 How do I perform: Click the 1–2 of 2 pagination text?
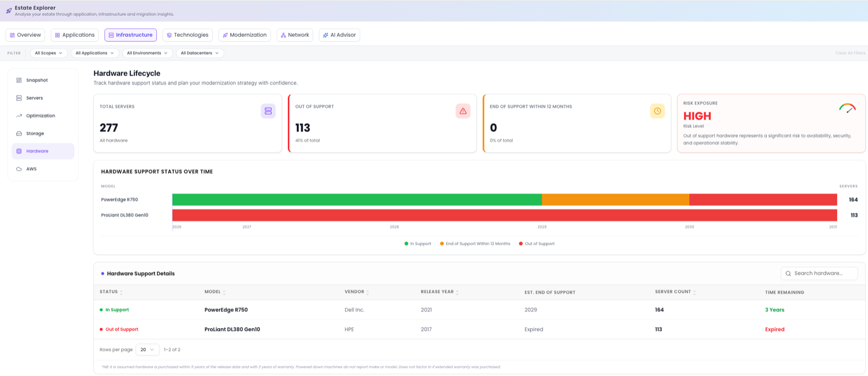click(x=172, y=350)
